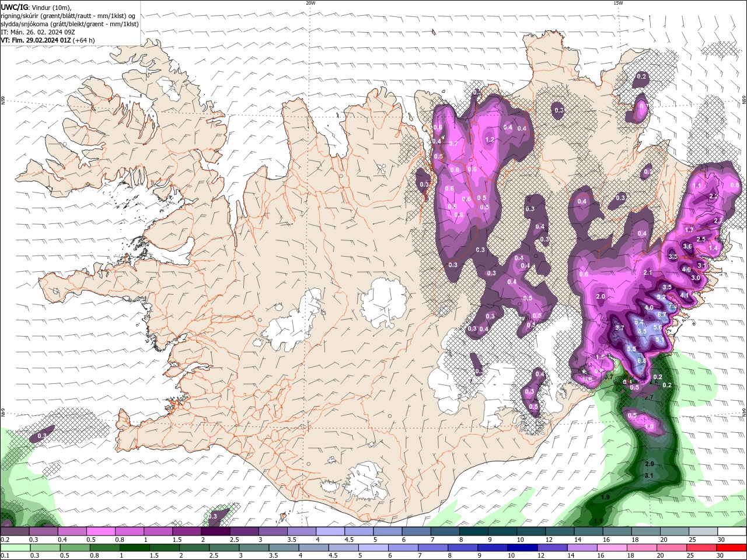Screen dimensions: 747x560
Task: Click the VT Fim. 29.02.2024 01Z line
Action: 48,40
